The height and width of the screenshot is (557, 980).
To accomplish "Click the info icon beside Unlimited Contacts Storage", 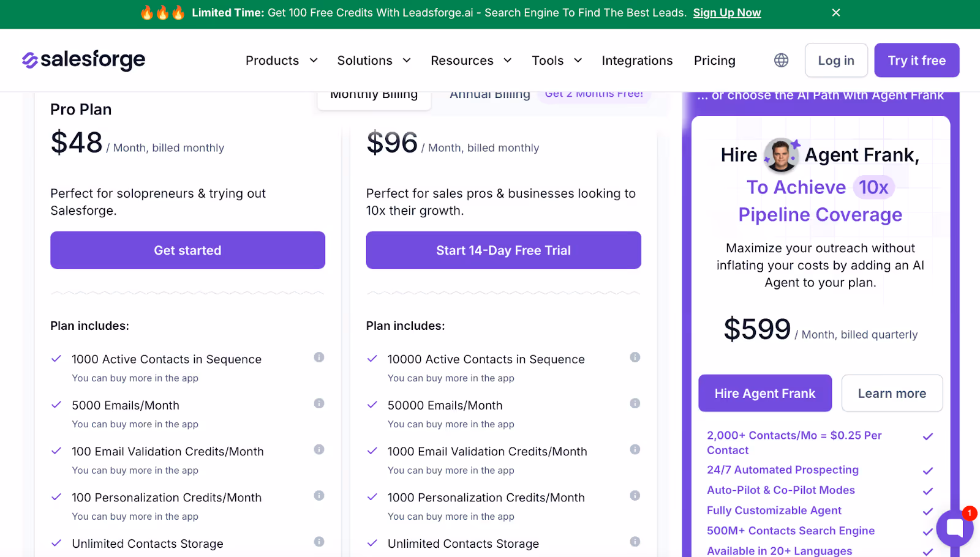I will pyautogui.click(x=319, y=542).
